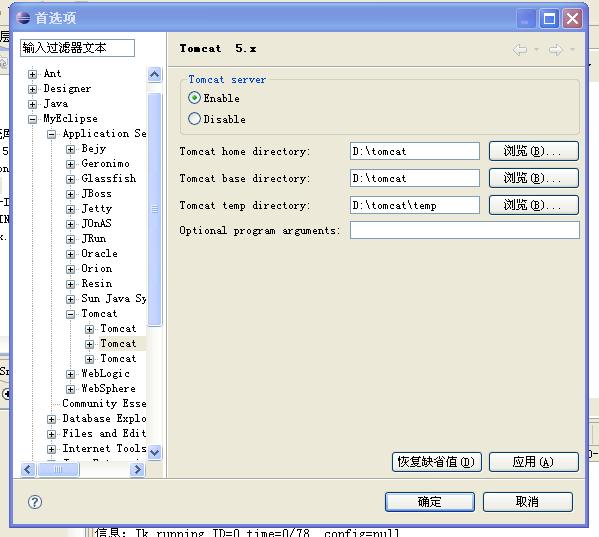Browse for Tomcat base directory
This screenshot has height=537, width=599.
click(534, 178)
